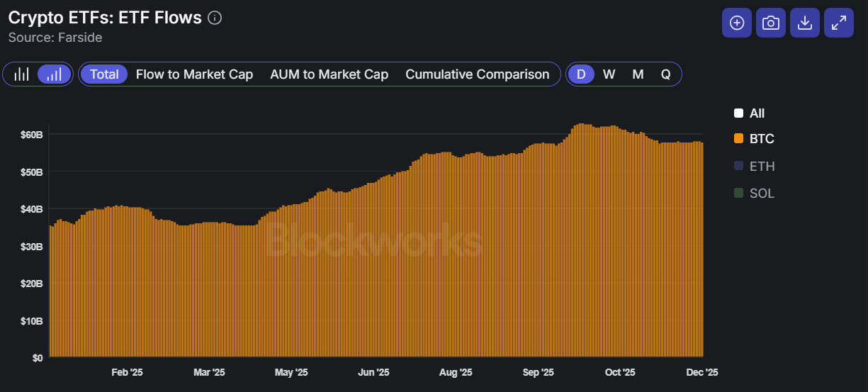Show the ETH series in legend

click(762, 167)
